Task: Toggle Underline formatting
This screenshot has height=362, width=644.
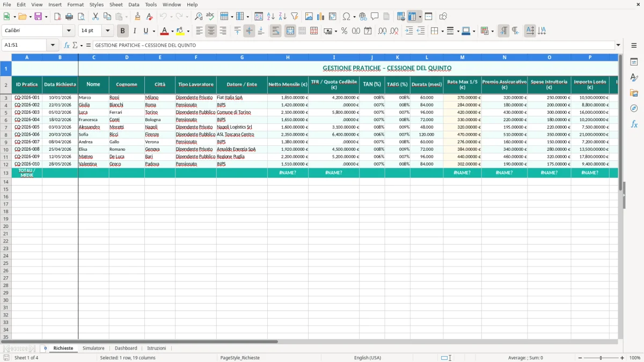Action: pos(145,31)
